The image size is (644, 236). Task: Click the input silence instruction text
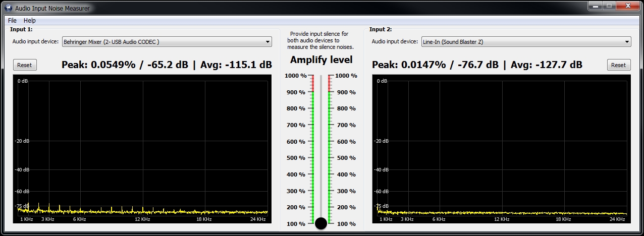[320, 40]
